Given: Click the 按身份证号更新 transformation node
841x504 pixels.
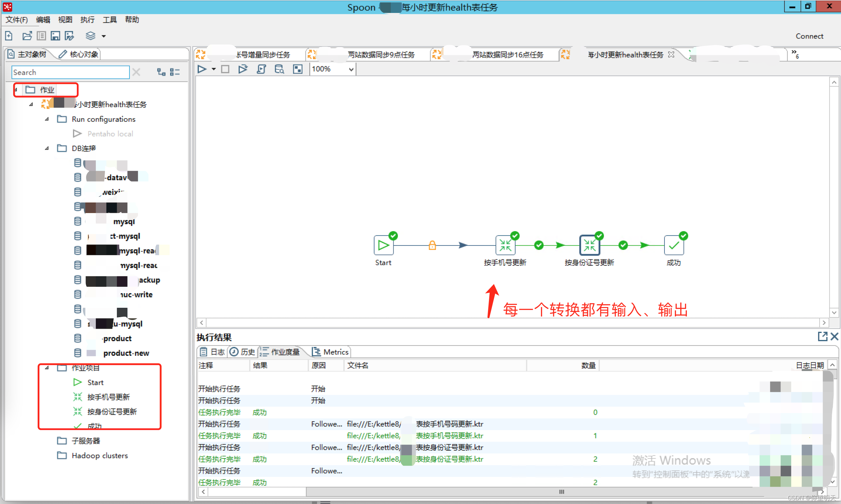Looking at the screenshot, I should (589, 245).
